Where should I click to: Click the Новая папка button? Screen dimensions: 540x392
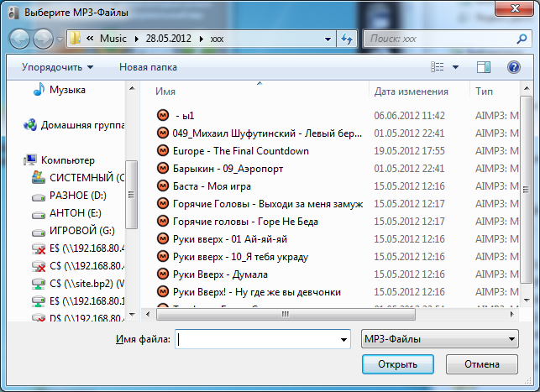point(148,67)
